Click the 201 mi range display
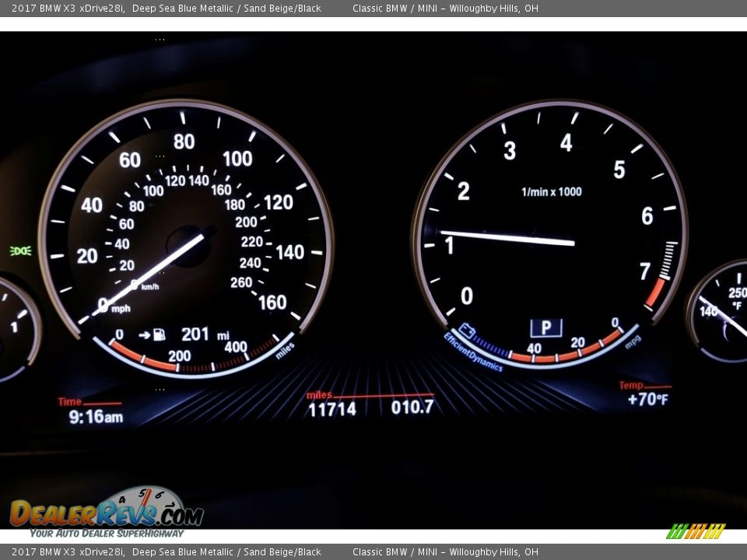 (204, 334)
